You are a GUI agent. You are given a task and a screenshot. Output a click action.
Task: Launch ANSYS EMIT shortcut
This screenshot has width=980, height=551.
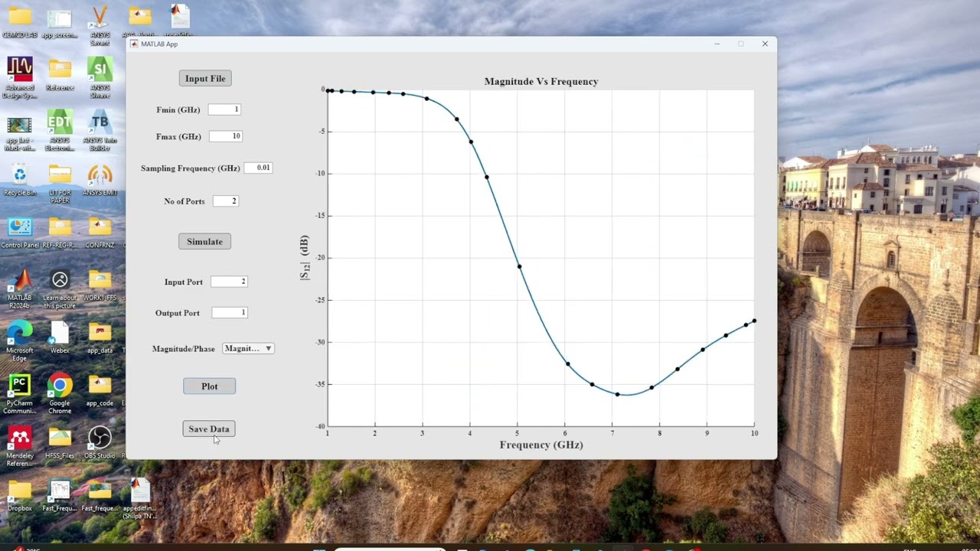point(100,179)
